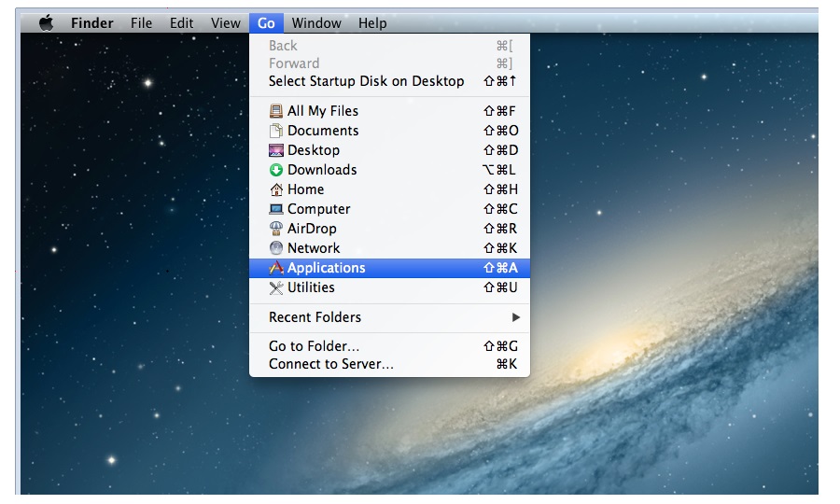Click the Applications ruler-and-pencil icon
The width and height of the screenshot is (840, 504).
click(276, 268)
